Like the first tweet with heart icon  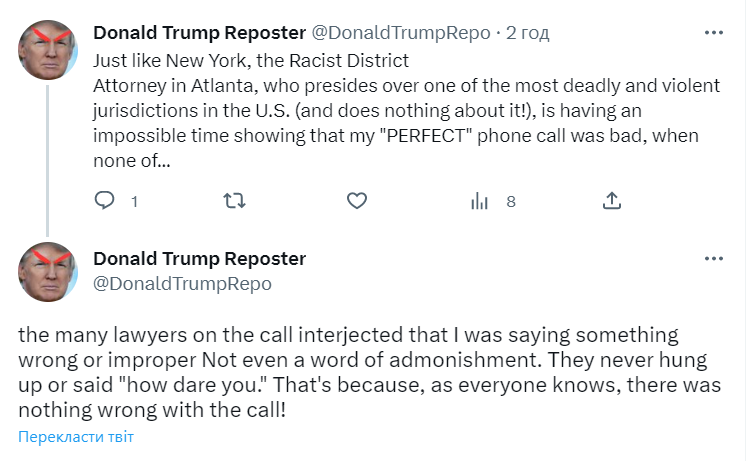click(357, 201)
